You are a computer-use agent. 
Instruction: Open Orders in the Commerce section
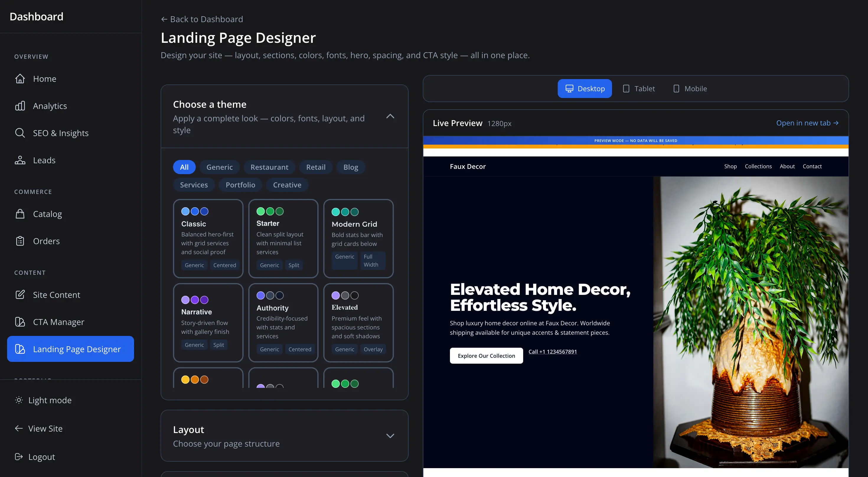pos(46,241)
